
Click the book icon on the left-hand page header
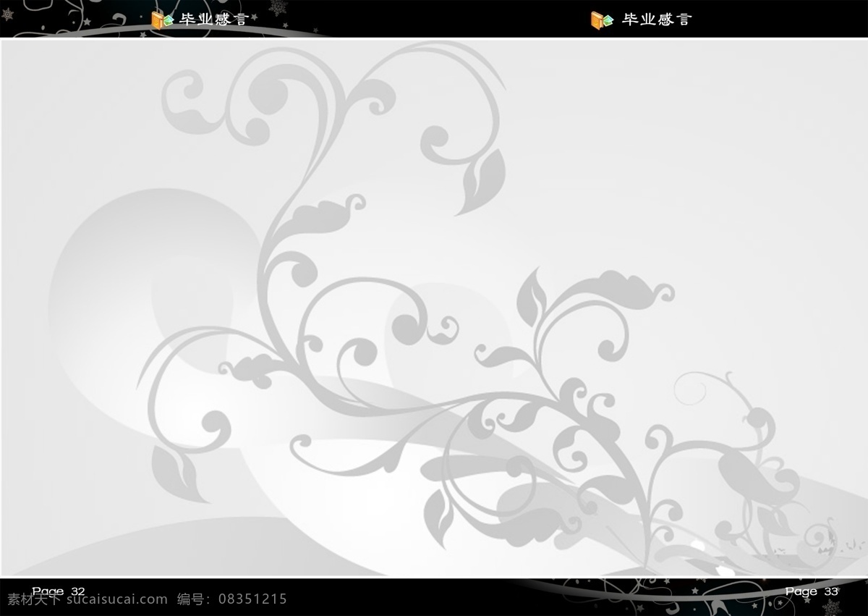coord(162,20)
